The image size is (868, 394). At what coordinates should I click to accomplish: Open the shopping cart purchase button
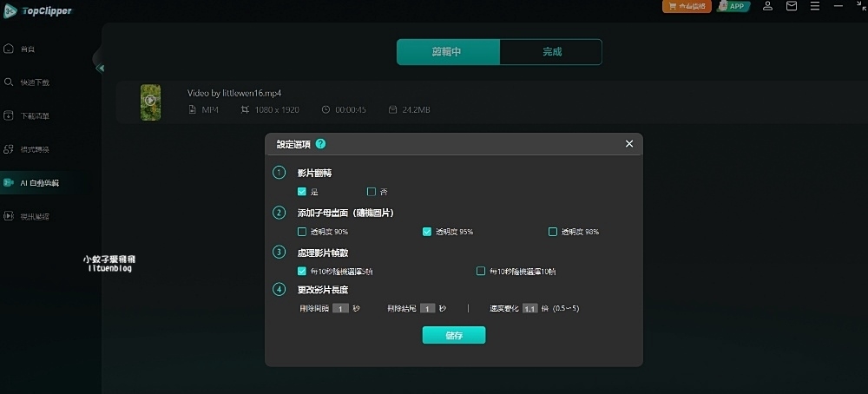click(687, 6)
